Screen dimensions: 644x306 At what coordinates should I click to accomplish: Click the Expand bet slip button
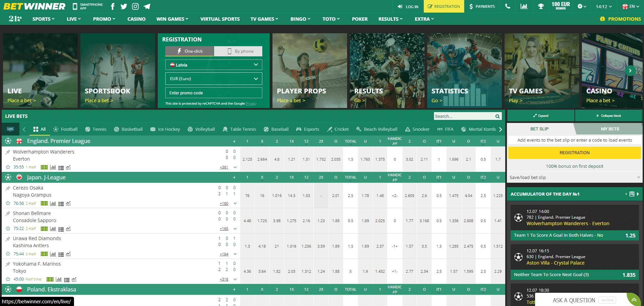(x=541, y=116)
